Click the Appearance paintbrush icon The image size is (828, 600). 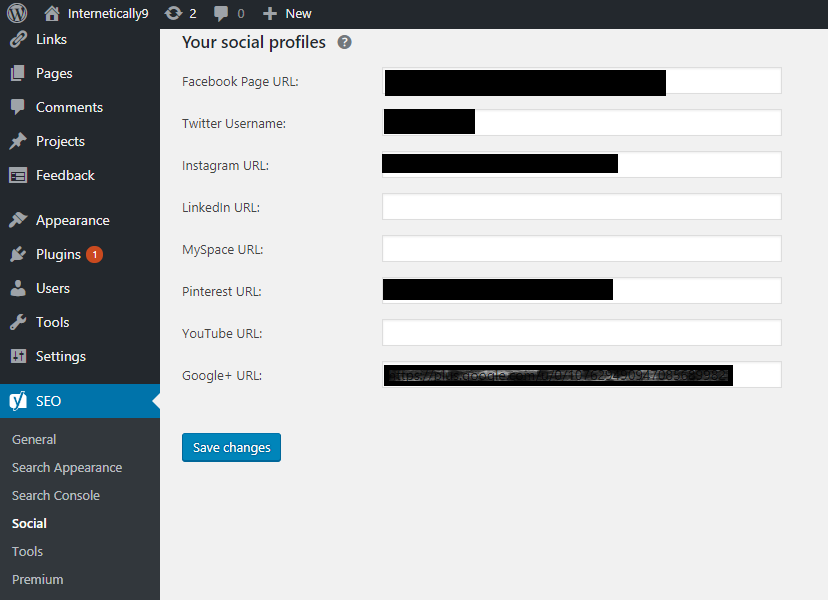pyautogui.click(x=18, y=220)
